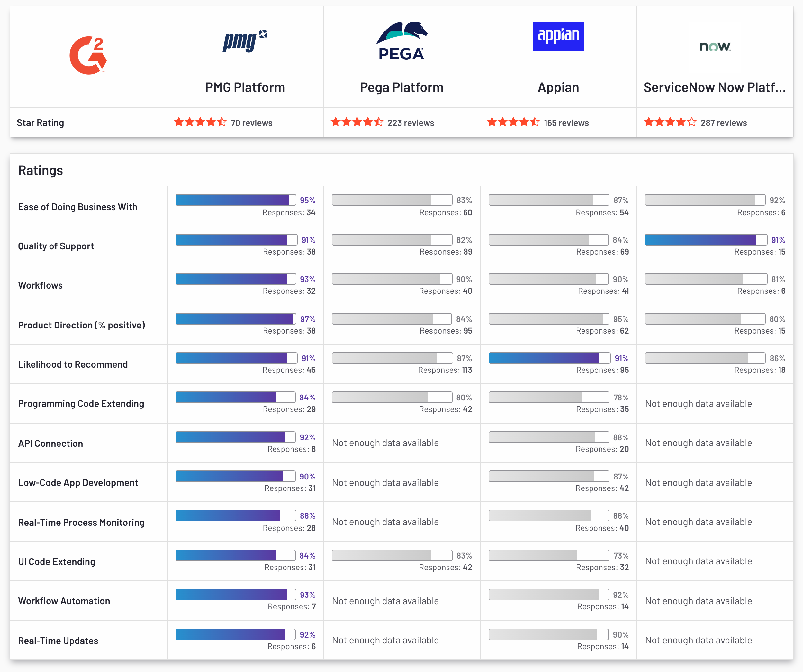Image resolution: width=803 pixels, height=672 pixels.
Task: Click ServiceNow Likelihood 'Responses: 18' text
Action: point(760,370)
